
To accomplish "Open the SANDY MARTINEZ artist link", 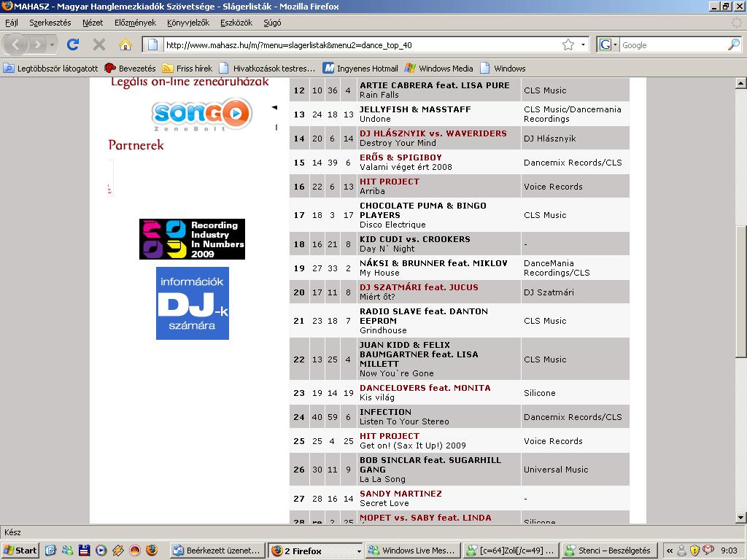I will 400,494.
